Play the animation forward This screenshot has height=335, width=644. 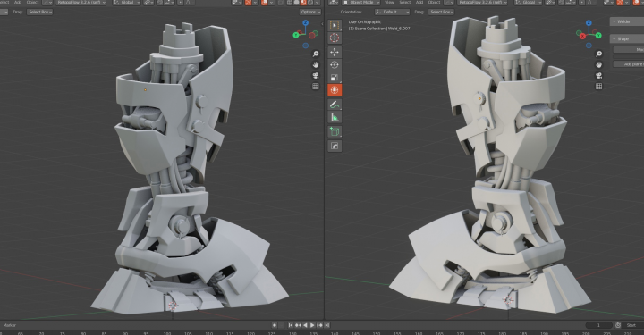tap(312, 325)
